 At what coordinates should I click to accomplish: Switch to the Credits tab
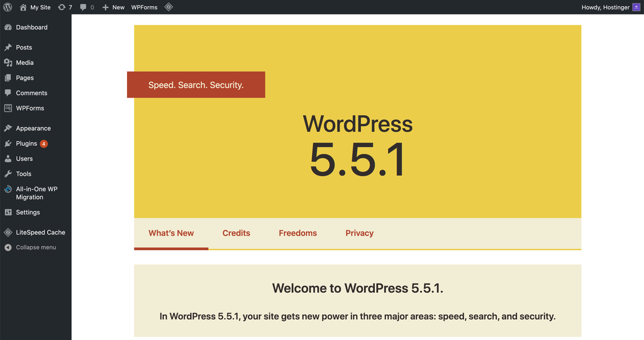(236, 233)
